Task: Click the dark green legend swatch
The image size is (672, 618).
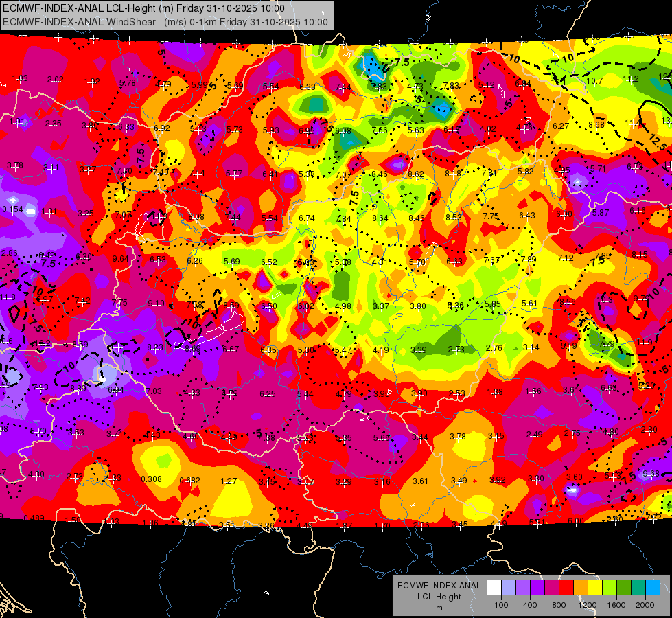Action: (624, 588)
